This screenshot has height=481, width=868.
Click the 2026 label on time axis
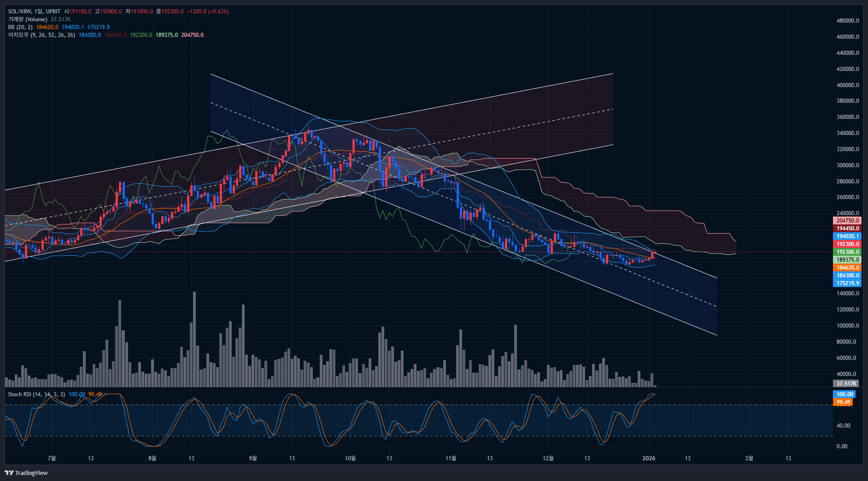(648, 458)
